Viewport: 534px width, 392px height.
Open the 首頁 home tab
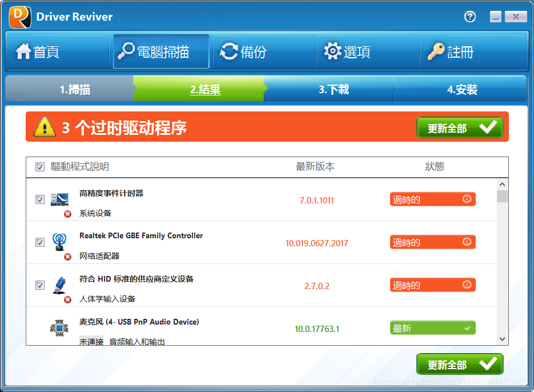pyautogui.click(x=58, y=51)
